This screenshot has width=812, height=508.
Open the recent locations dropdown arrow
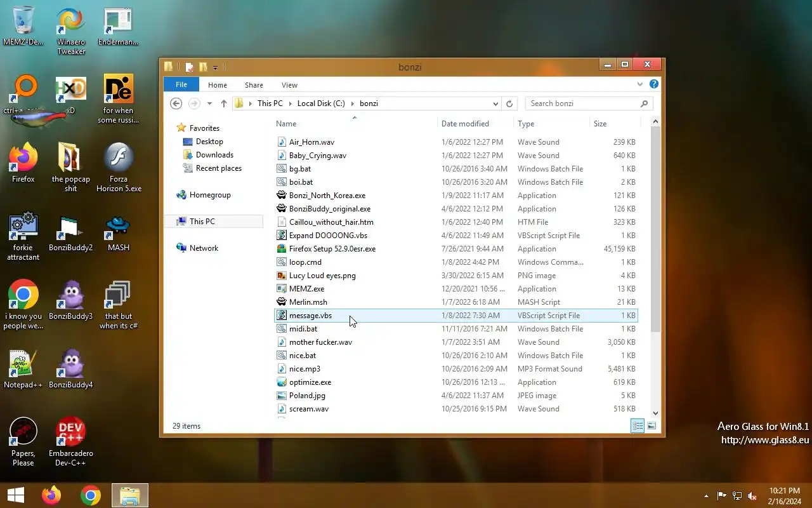210,104
